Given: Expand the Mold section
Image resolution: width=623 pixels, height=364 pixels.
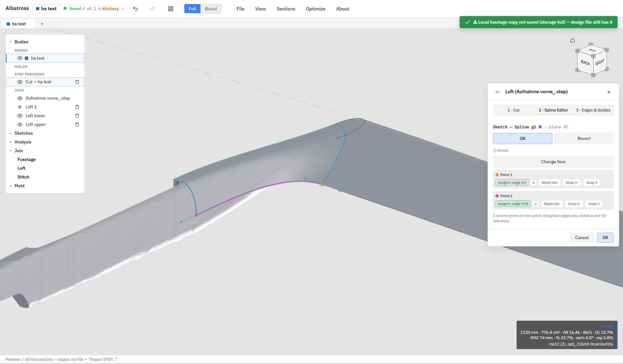Looking at the screenshot, I should (11, 186).
